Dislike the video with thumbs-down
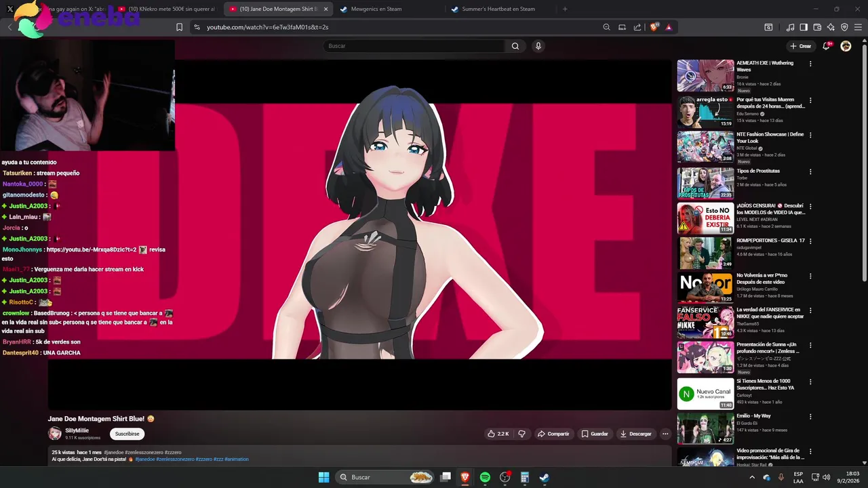Screen dimensions: 868x488 (521, 434)
